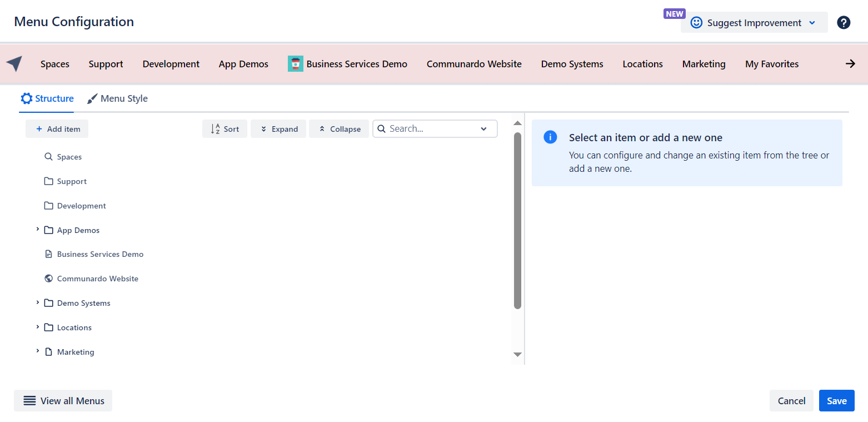Screen dimensions: 868x422
Task: Sort the menu items alphabetically
Action: [225, 129]
